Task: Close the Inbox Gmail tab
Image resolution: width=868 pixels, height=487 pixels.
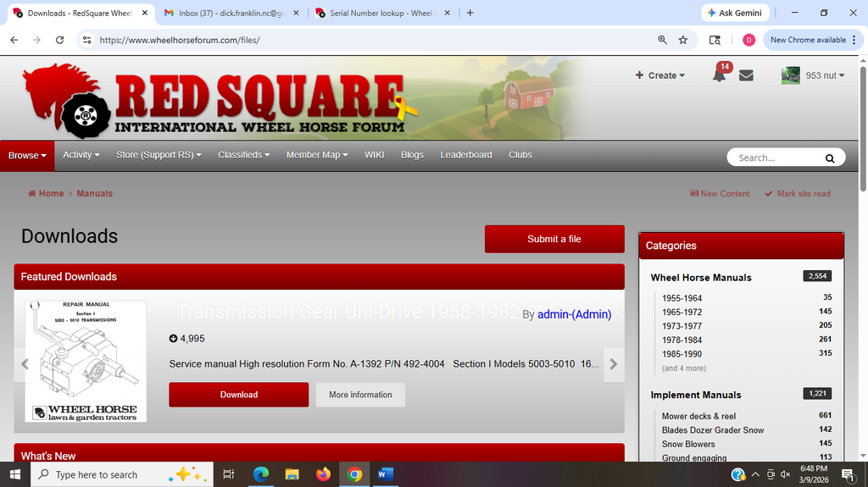Action: (x=296, y=13)
